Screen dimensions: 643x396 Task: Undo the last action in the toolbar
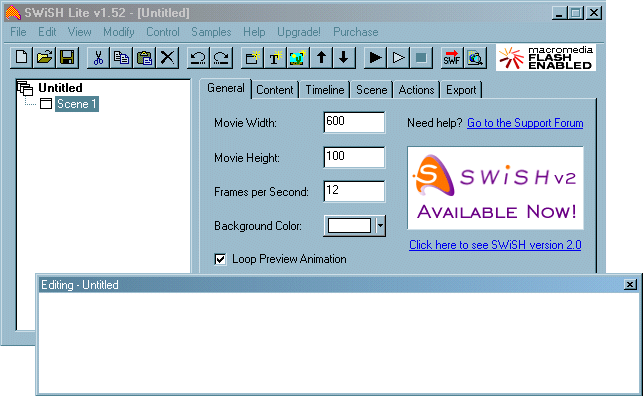tap(198, 57)
